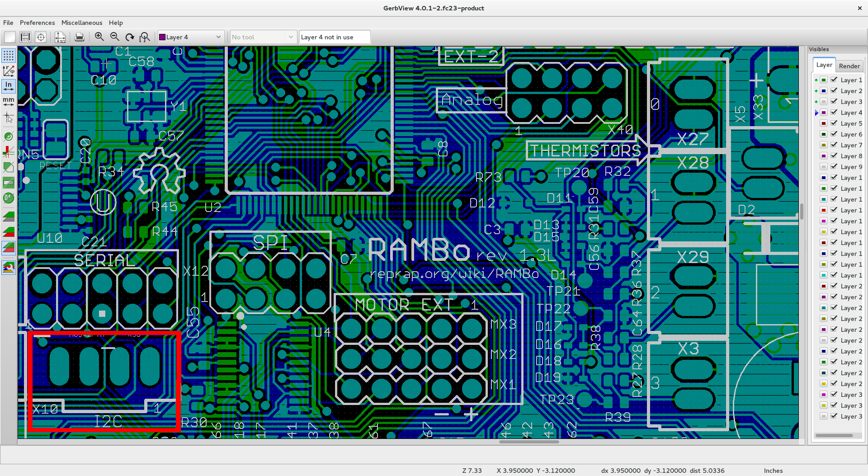
Task: Click the Zoom in magnifier icon
Action: pyautogui.click(x=99, y=37)
